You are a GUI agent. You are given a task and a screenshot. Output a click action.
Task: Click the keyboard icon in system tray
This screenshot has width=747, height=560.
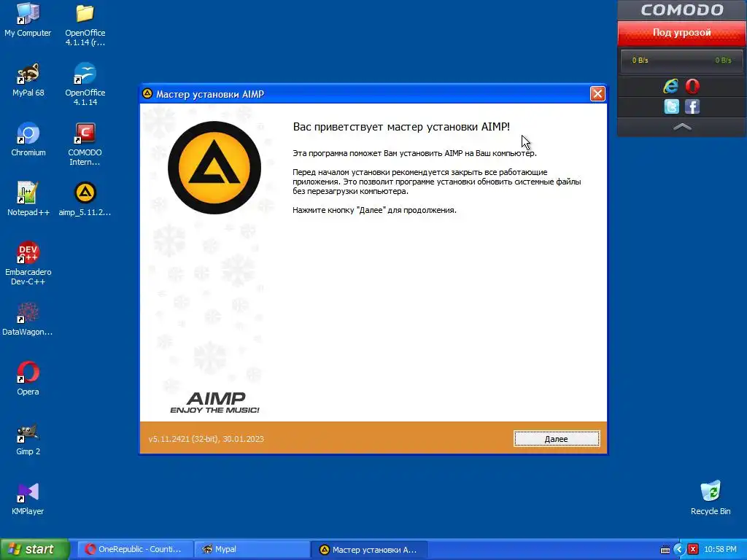click(x=665, y=550)
